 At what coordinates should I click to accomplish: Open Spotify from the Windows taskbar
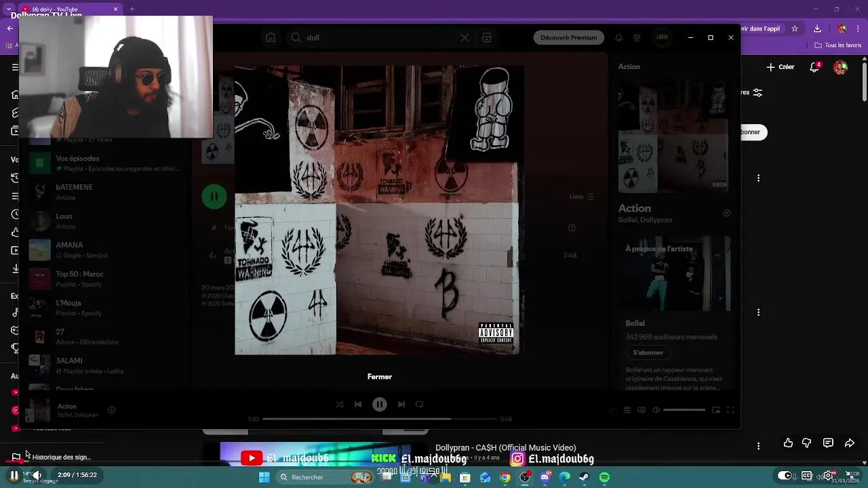point(604,478)
